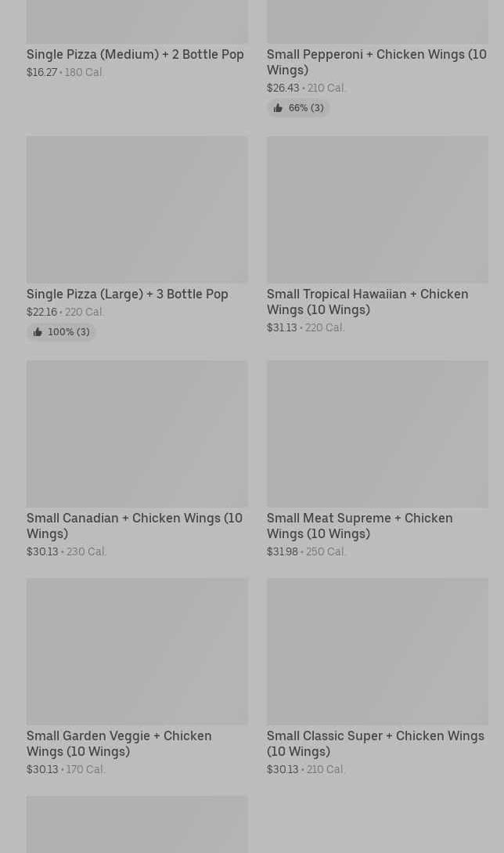
Task: Click the thumbs-up icon showing 100% rating
Action: click(x=38, y=332)
